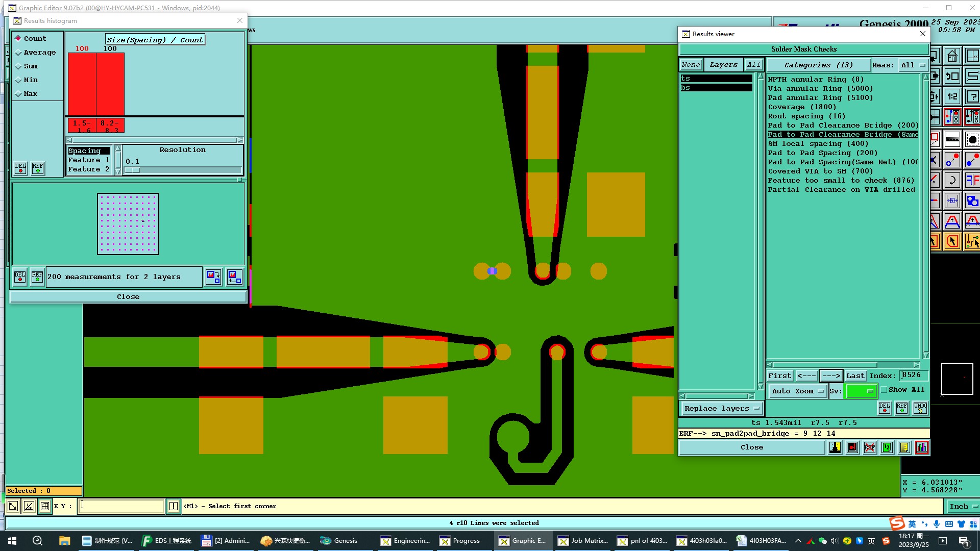This screenshot has width=980, height=551.
Task: Click the None layers button
Action: tap(691, 65)
